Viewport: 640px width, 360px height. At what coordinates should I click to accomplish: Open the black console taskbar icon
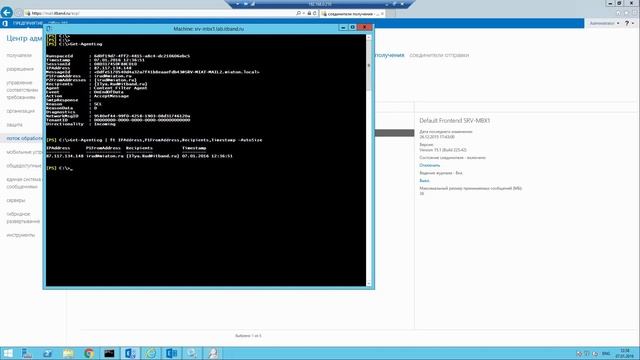109,353
